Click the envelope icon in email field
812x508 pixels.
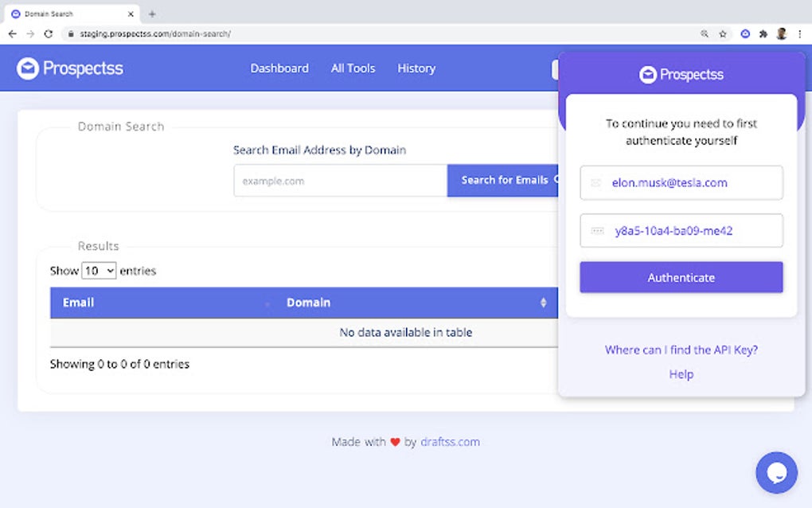coord(596,183)
